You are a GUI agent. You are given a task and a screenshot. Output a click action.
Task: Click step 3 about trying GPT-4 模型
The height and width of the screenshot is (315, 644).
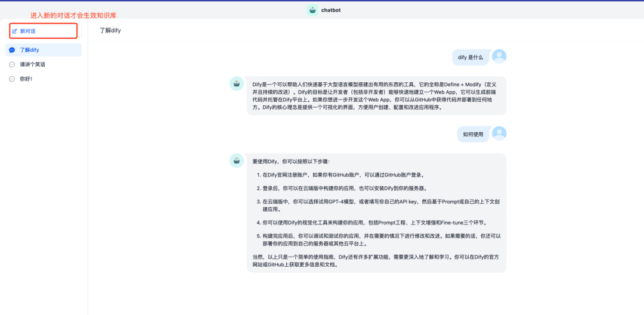point(379,205)
